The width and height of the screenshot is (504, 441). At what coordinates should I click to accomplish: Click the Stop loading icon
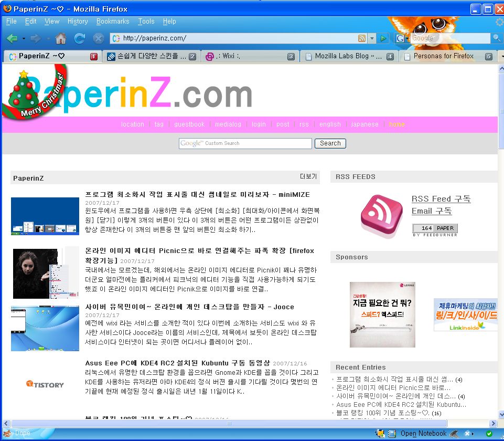(x=98, y=39)
